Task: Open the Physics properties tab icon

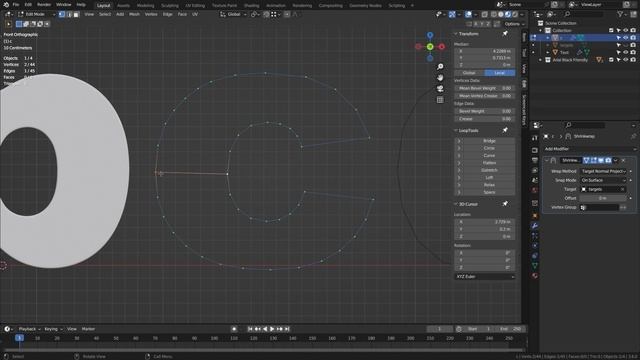Action: pos(535,246)
